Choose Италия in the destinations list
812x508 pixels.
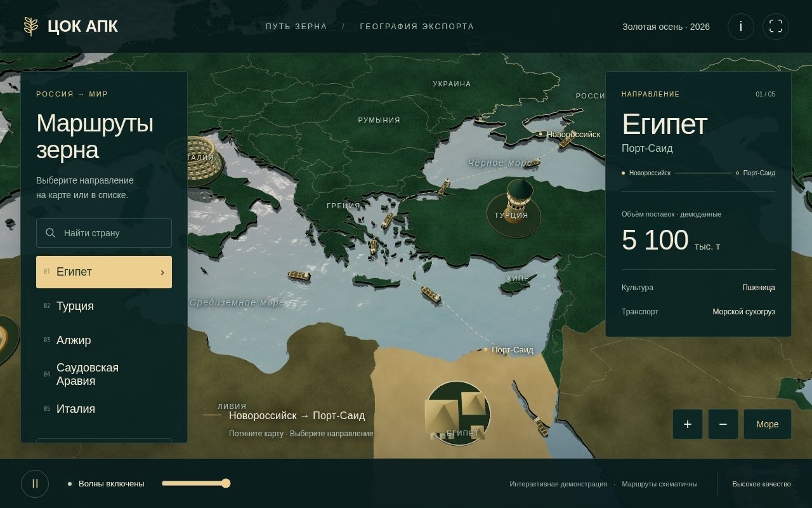(x=104, y=409)
